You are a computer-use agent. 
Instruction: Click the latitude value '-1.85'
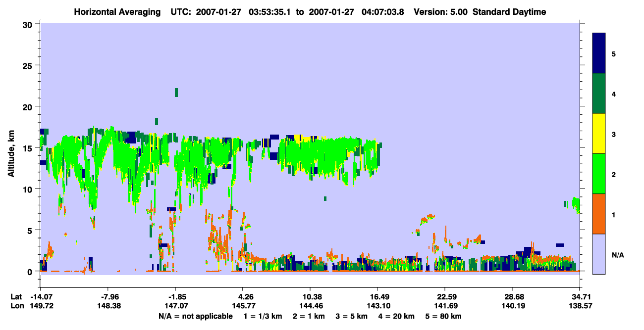pyautogui.click(x=175, y=297)
